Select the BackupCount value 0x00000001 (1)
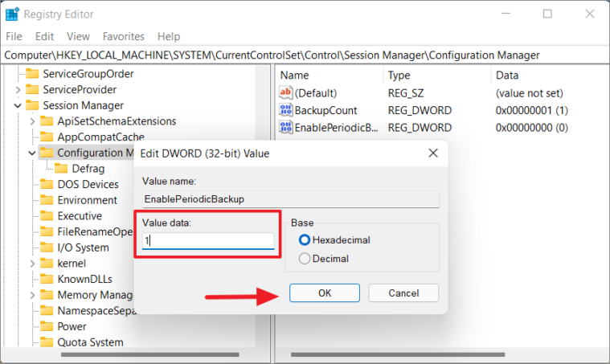This screenshot has width=610, height=364. tap(531, 110)
